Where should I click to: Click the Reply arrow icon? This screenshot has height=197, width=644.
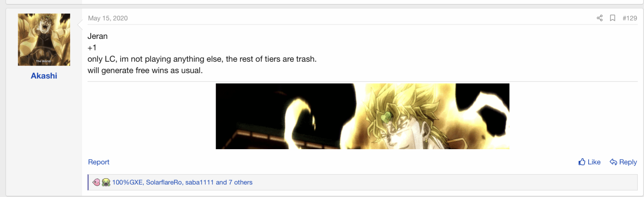[x=614, y=162]
